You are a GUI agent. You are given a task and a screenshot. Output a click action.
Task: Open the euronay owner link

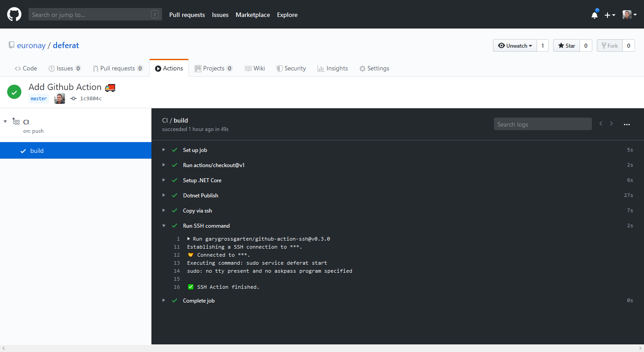[x=31, y=45]
